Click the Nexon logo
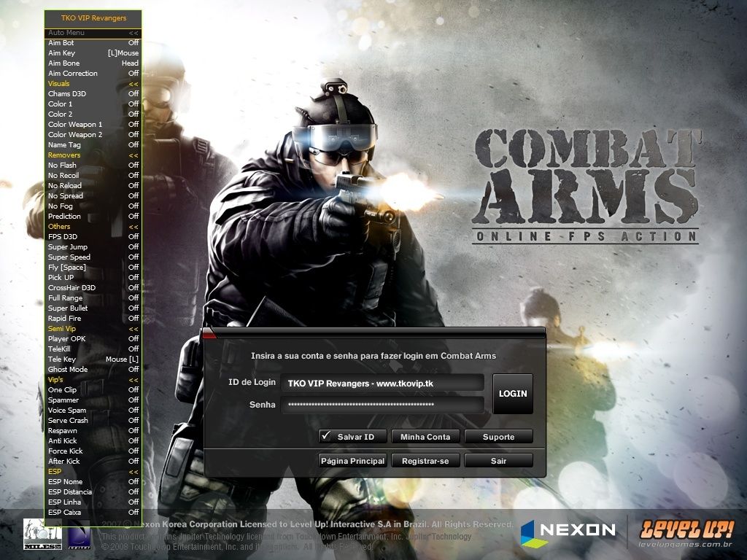747x560 pixels. coord(568,533)
